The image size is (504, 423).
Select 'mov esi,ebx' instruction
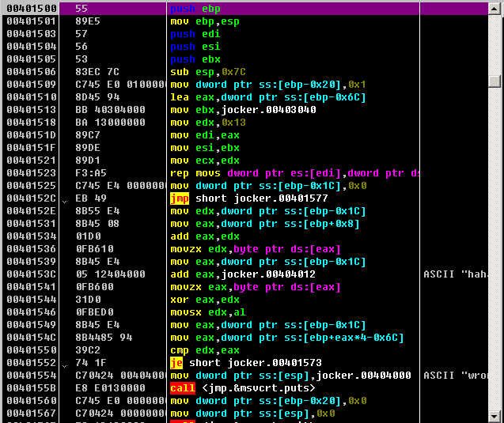pos(205,148)
